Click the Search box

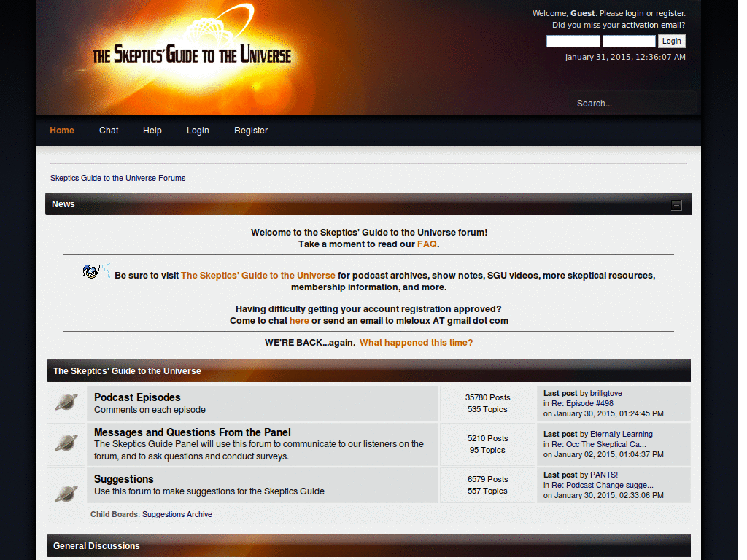(x=634, y=104)
